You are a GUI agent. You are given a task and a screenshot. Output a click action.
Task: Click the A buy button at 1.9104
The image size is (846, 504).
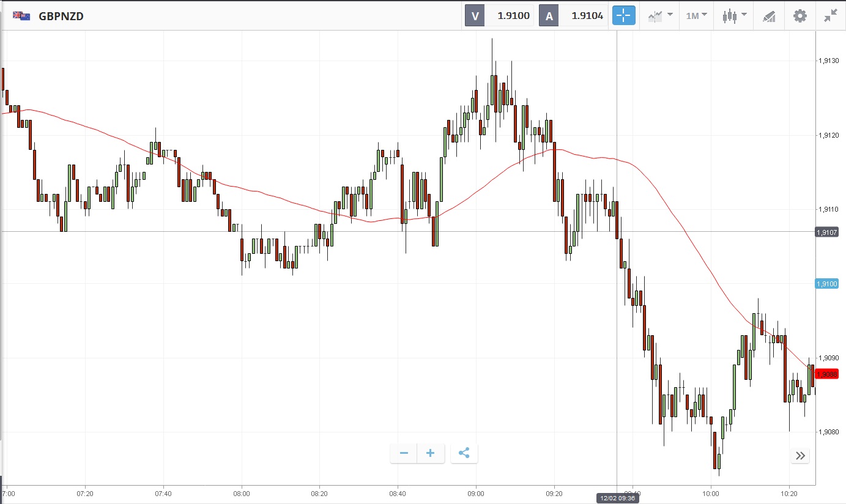[x=573, y=16]
